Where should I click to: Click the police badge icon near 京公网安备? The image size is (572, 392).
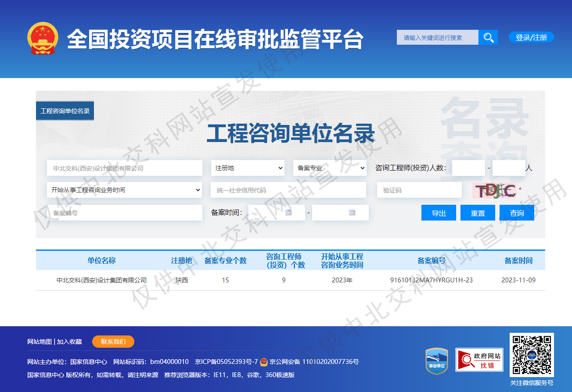tap(263, 362)
